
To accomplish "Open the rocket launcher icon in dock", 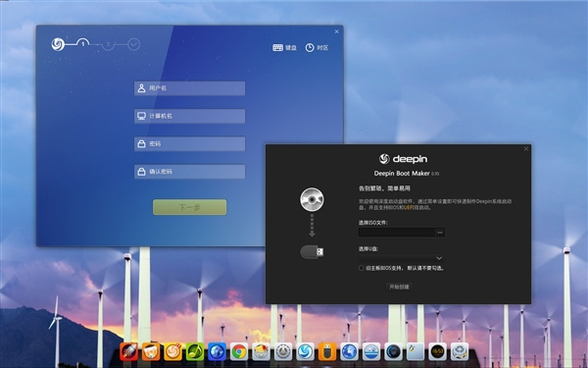I will coord(128,352).
